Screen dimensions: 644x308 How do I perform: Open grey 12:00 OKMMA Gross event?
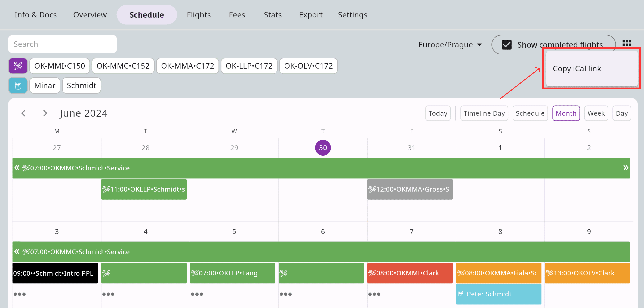(x=410, y=189)
